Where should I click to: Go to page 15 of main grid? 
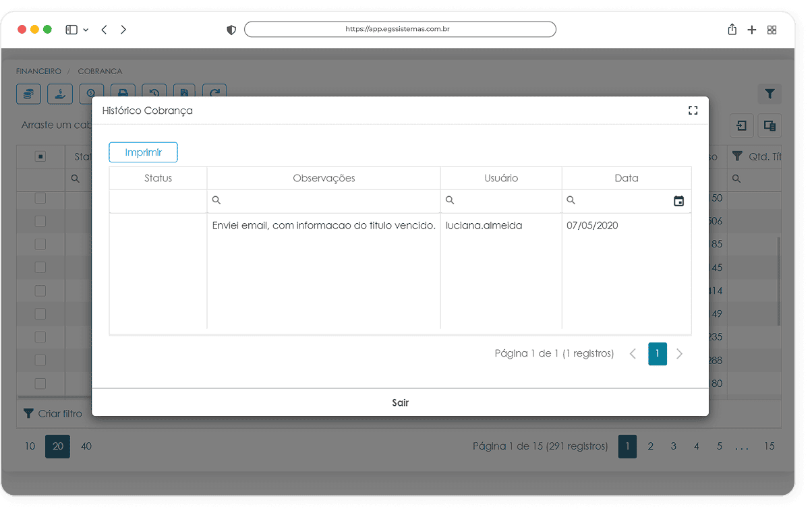[770, 446]
